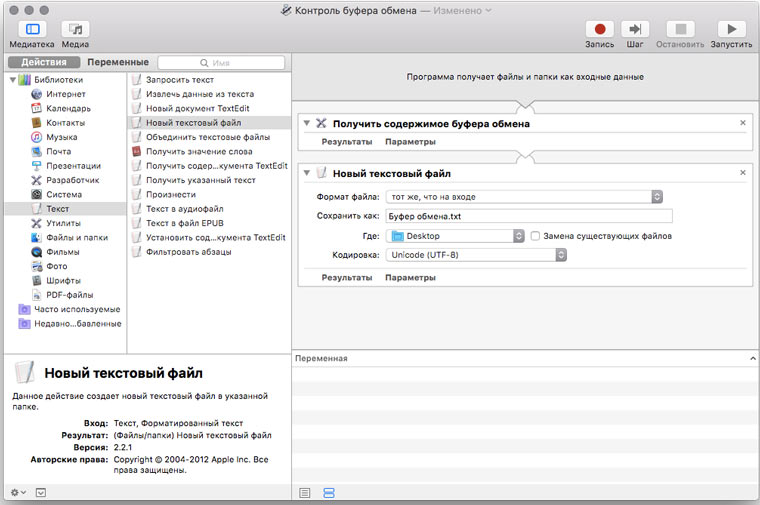Select the Утилиты library category
The width and height of the screenshot is (760, 505).
pos(63,223)
